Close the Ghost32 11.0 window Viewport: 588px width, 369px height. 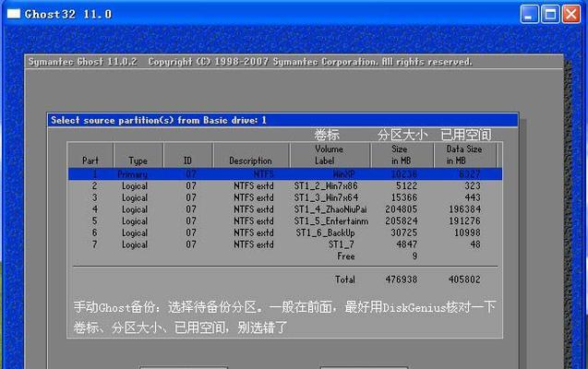(x=571, y=15)
